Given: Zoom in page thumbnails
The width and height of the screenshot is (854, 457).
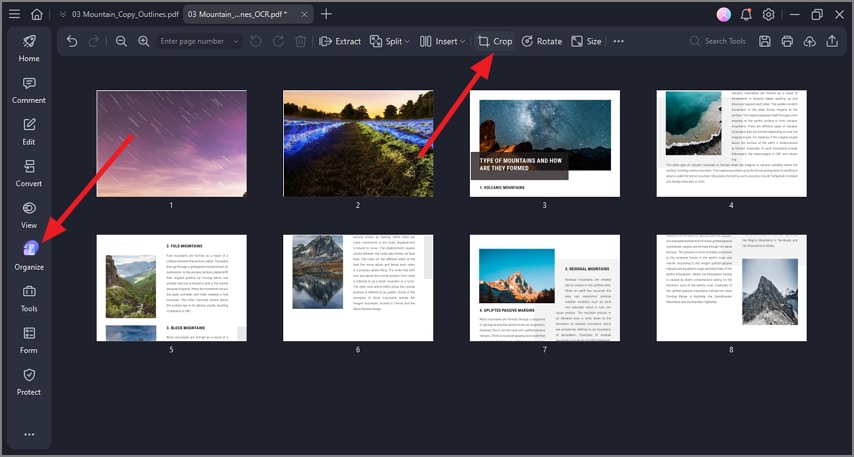Looking at the screenshot, I should click(143, 41).
